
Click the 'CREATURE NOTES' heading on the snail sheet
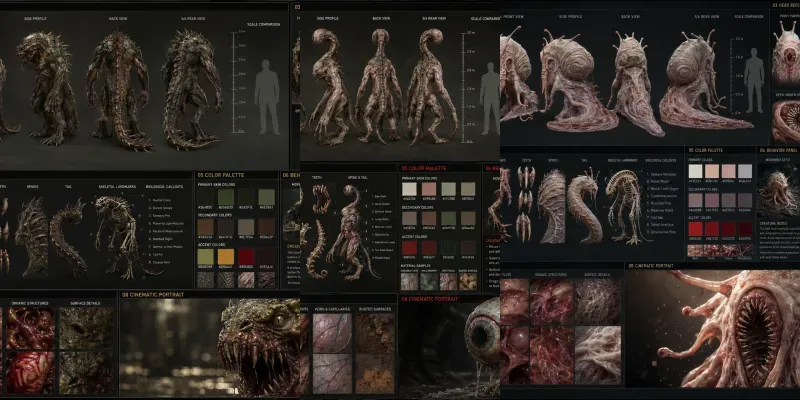[771, 222]
